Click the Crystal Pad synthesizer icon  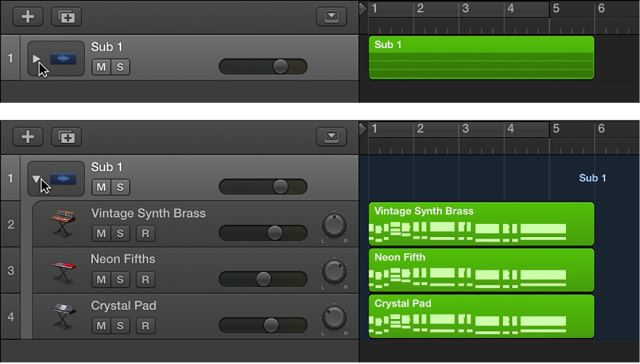[x=63, y=316]
